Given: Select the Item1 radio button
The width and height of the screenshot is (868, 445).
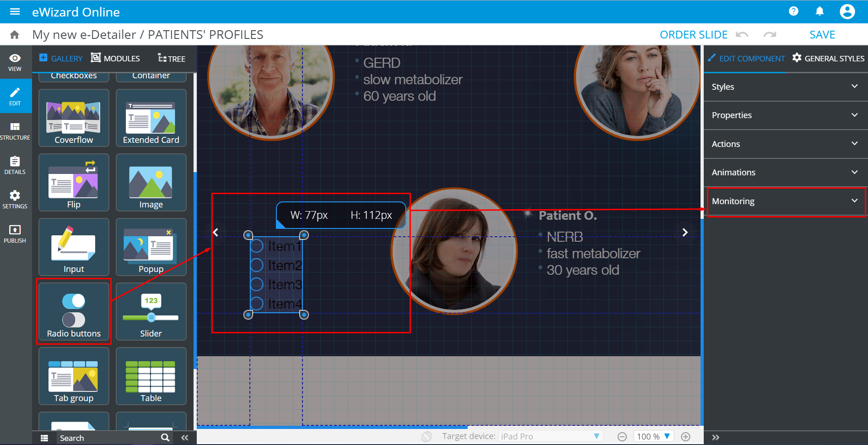Looking at the screenshot, I should (x=257, y=246).
